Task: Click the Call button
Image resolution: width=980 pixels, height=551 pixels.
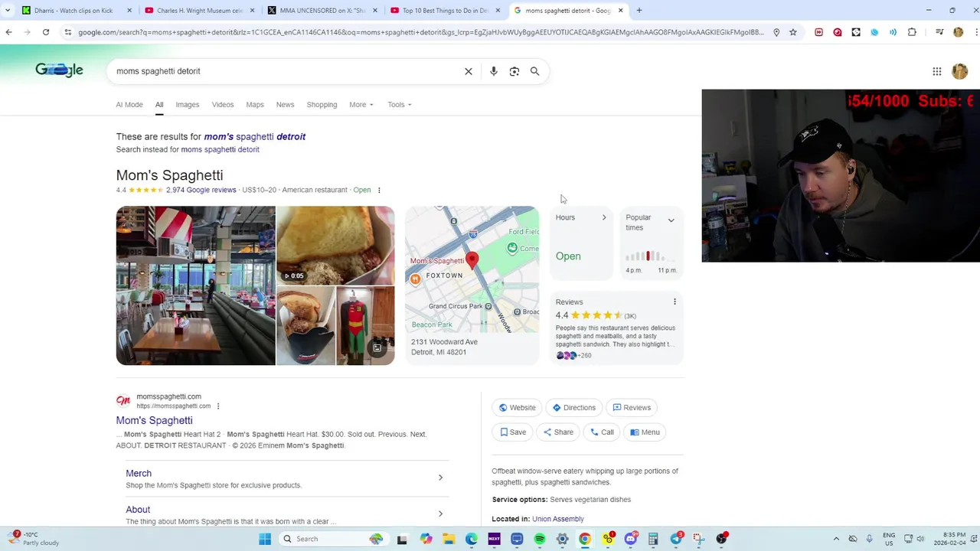Action: [x=602, y=432]
